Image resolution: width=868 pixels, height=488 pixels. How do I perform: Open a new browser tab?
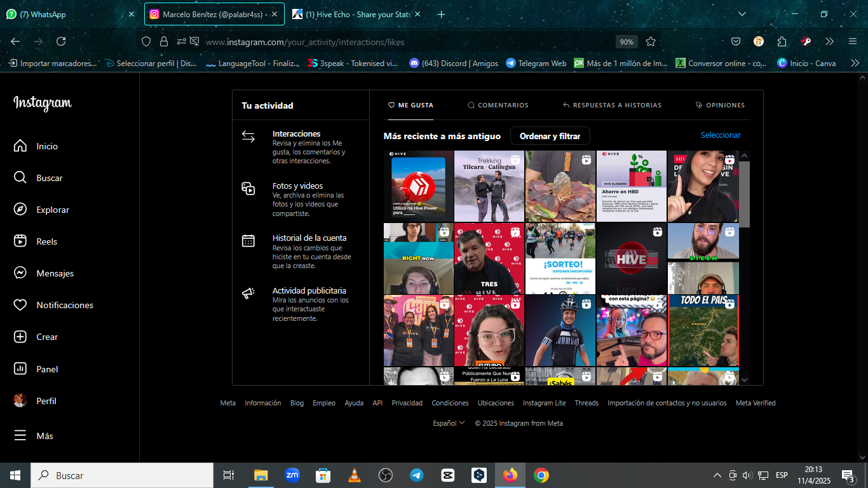pyautogui.click(x=442, y=14)
